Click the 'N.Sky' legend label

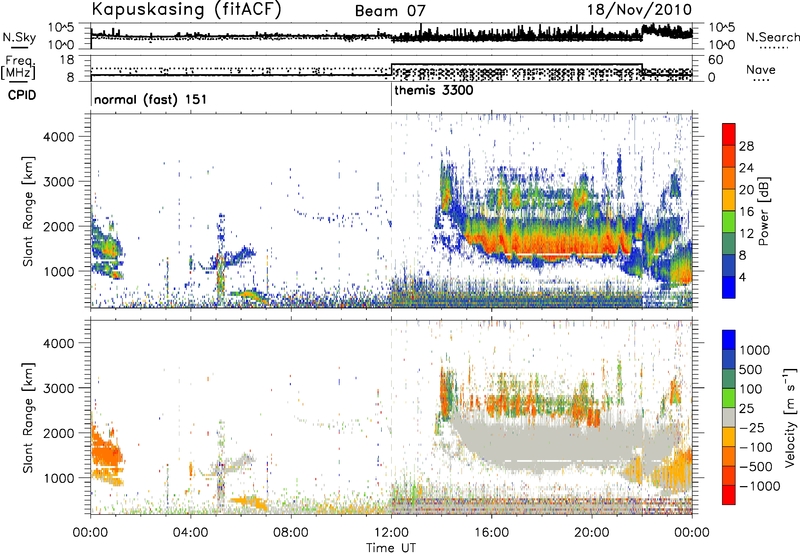[x=19, y=37]
